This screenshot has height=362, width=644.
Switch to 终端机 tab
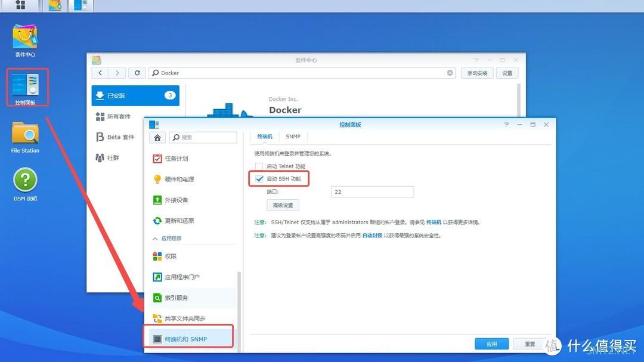pos(265,137)
